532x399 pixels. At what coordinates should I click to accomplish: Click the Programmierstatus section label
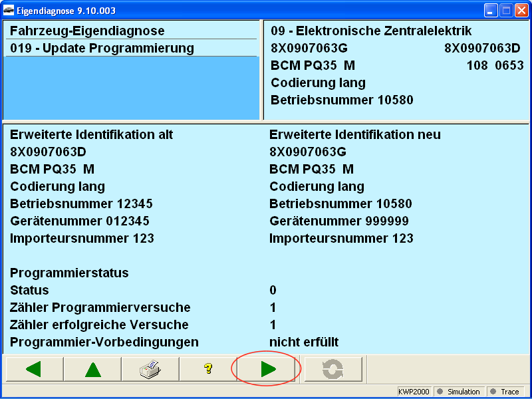pos(69,273)
